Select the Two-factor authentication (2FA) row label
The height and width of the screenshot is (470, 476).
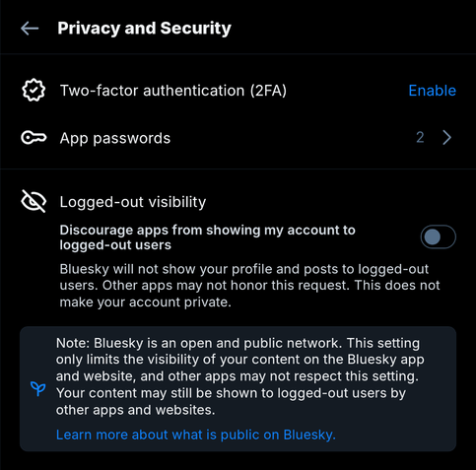click(173, 91)
